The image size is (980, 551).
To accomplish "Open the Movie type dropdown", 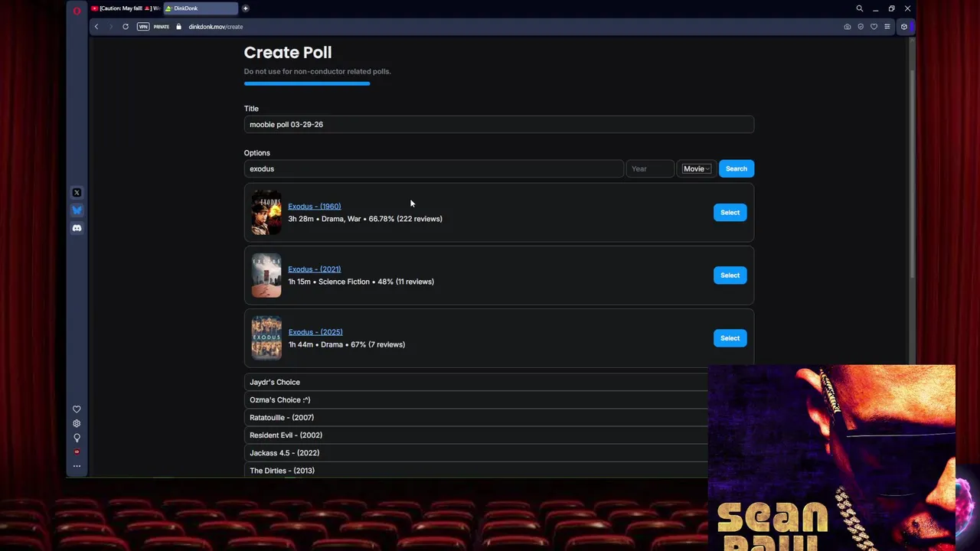I will coord(697,169).
